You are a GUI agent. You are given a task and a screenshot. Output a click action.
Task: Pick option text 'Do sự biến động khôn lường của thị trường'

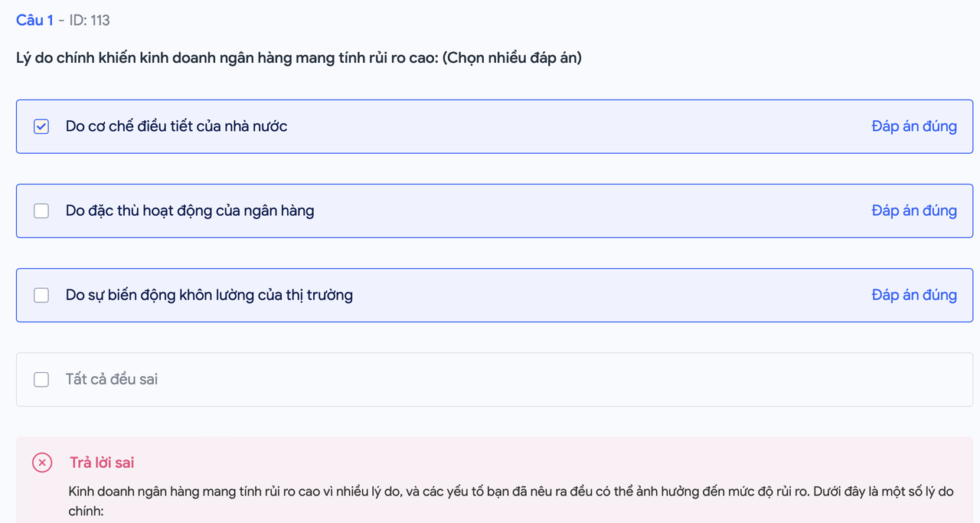click(x=209, y=295)
